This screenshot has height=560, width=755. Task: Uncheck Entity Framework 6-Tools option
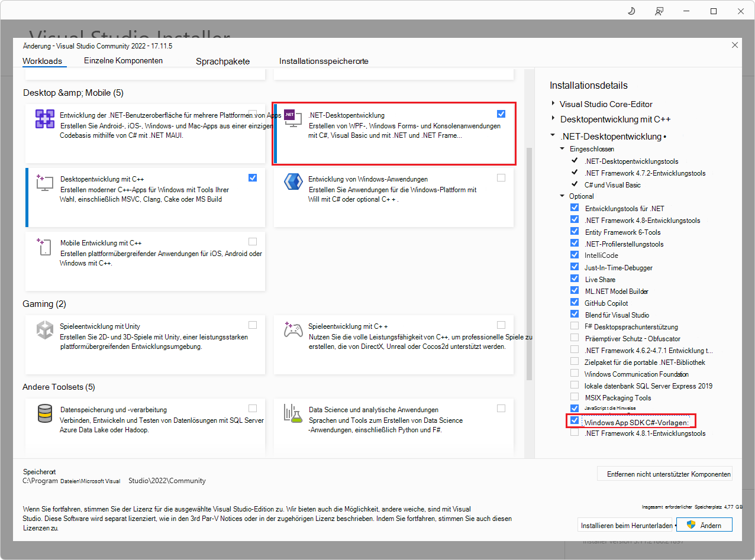[x=575, y=231]
